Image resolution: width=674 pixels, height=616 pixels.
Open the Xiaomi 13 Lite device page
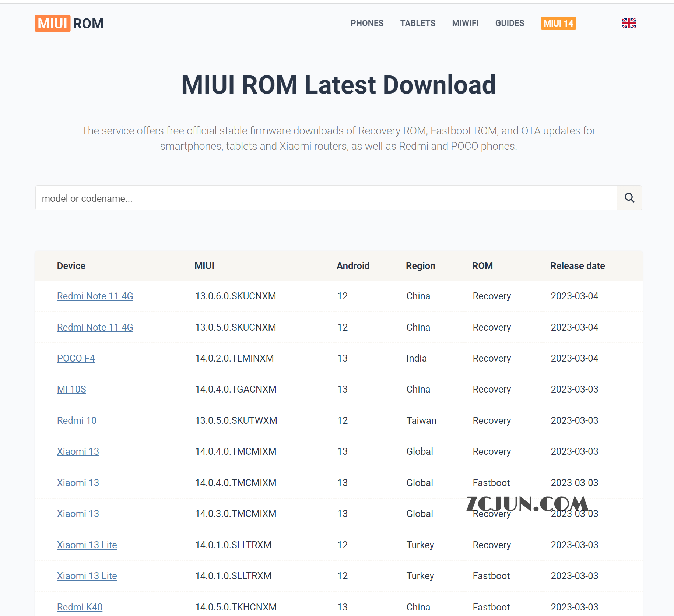[x=87, y=545]
